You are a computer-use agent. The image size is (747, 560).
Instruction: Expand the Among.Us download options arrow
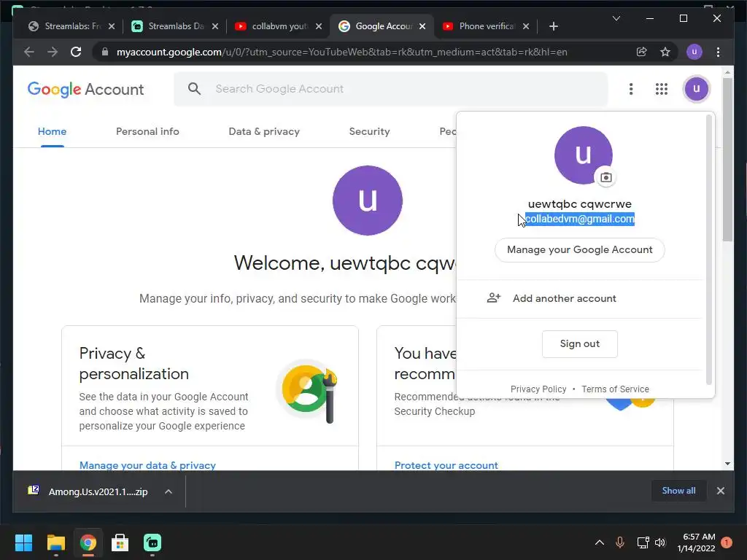169,491
